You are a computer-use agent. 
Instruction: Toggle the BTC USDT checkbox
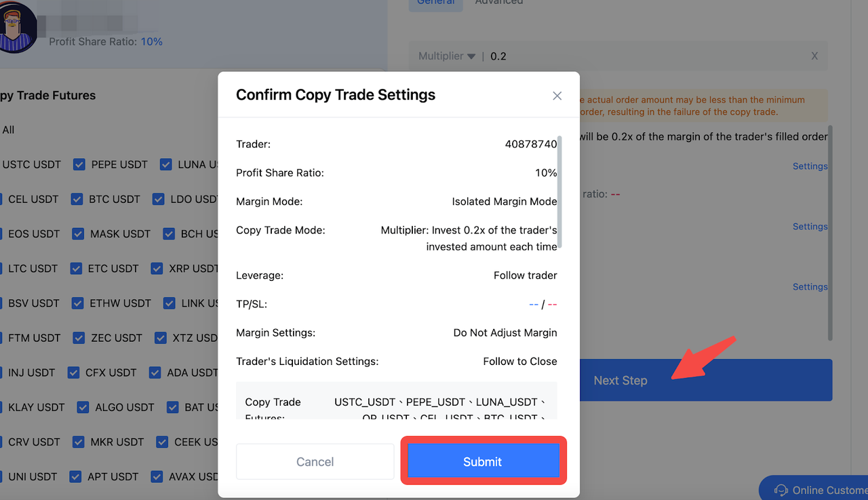(x=77, y=199)
